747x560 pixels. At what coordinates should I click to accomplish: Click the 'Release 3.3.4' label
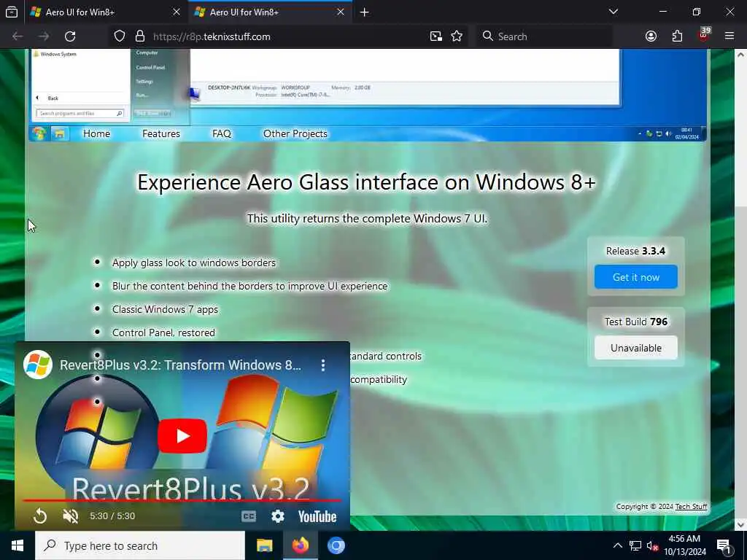635,251
